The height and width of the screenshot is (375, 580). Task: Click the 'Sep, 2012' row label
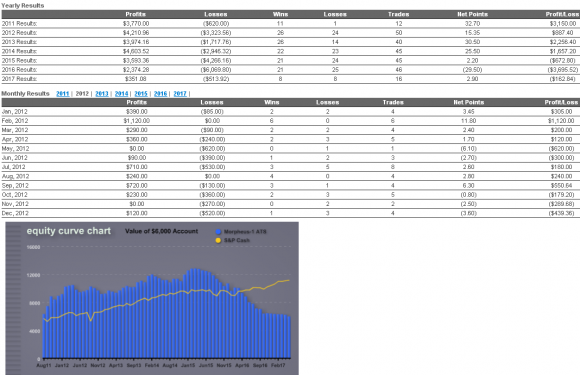point(15,186)
